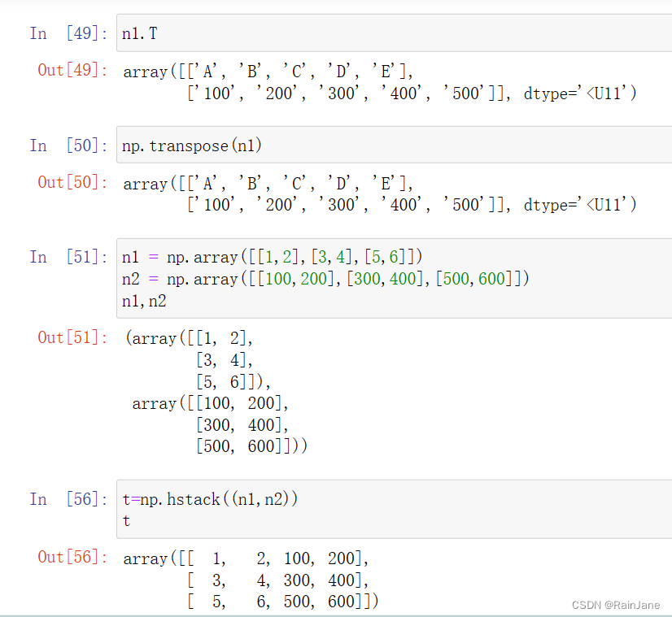Click the In [51] prompt label

click(68, 257)
